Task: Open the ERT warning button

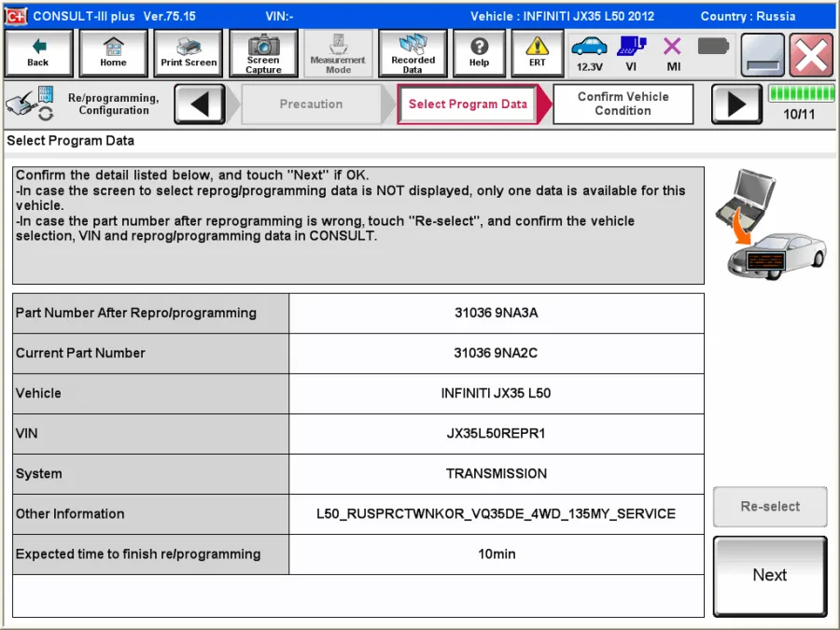Action: (x=537, y=53)
